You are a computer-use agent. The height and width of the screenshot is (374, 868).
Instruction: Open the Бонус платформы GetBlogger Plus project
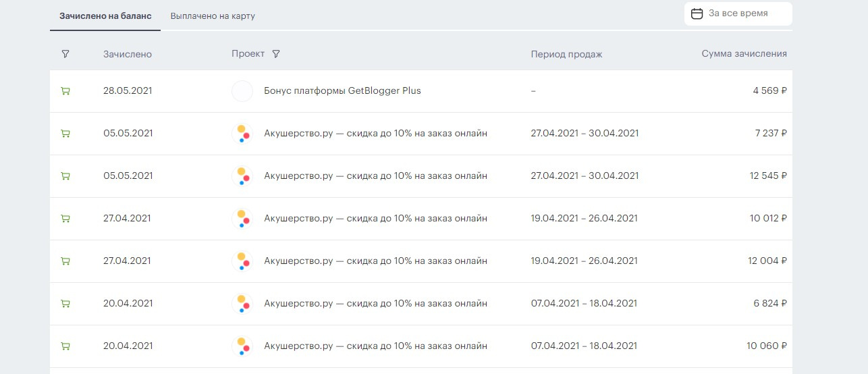pyautogui.click(x=342, y=90)
